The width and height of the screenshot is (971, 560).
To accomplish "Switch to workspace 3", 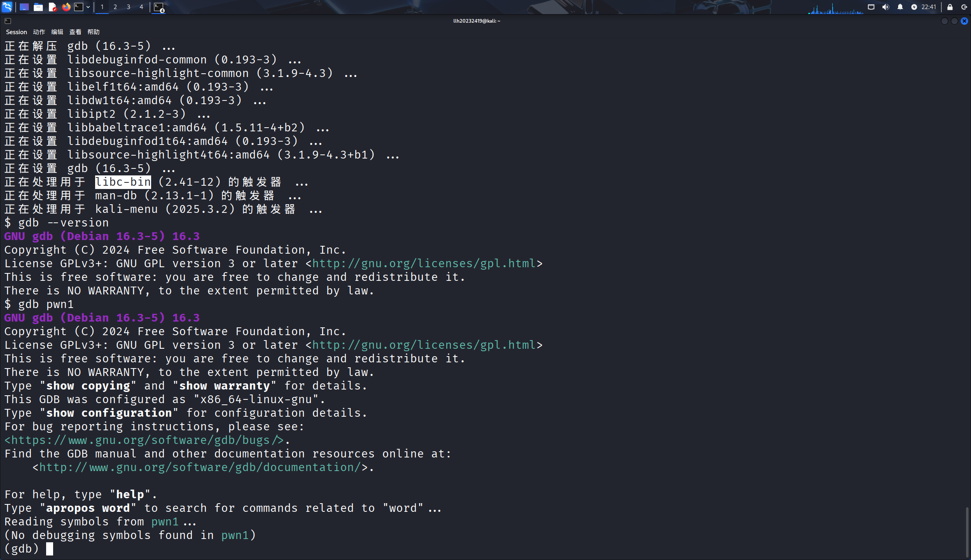I will coord(128,7).
